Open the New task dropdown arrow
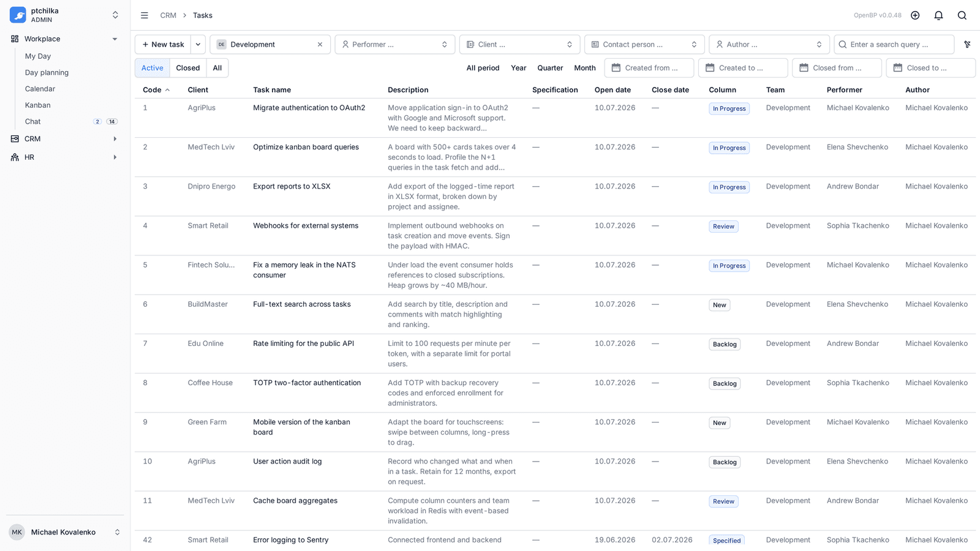This screenshot has width=980, height=551. tap(198, 44)
